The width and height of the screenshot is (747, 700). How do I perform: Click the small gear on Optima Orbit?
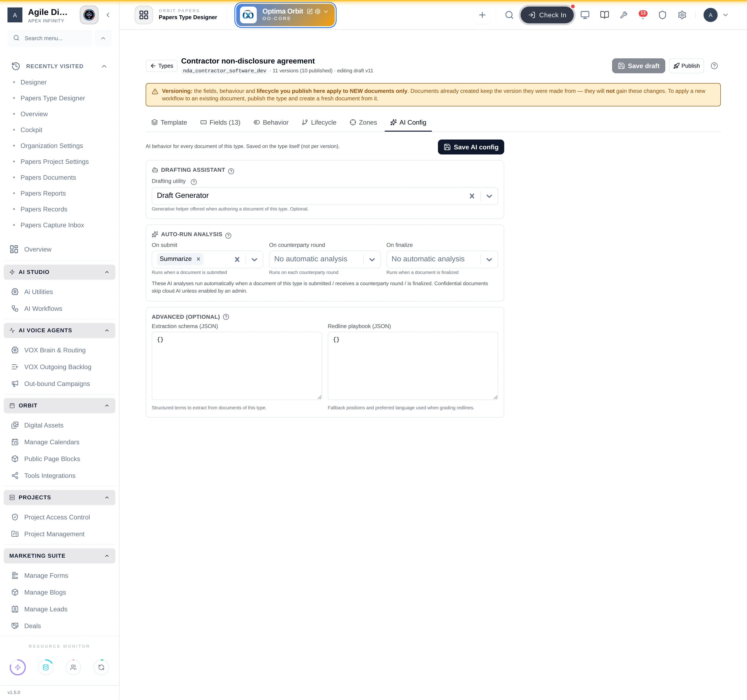[x=317, y=11]
